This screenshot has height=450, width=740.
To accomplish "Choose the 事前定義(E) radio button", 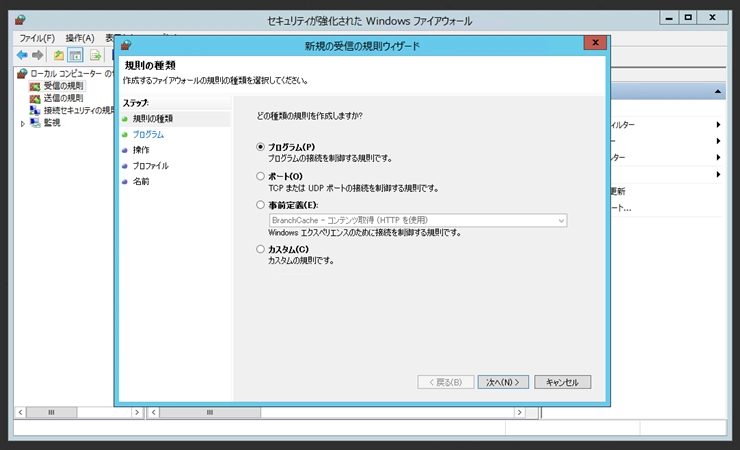I will [x=260, y=205].
